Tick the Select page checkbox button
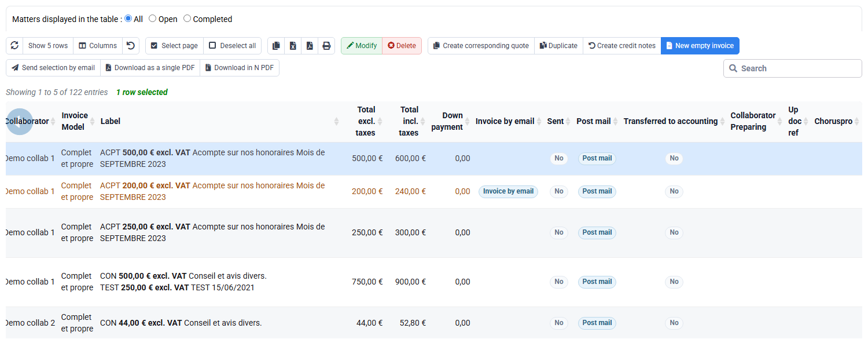 coord(174,46)
